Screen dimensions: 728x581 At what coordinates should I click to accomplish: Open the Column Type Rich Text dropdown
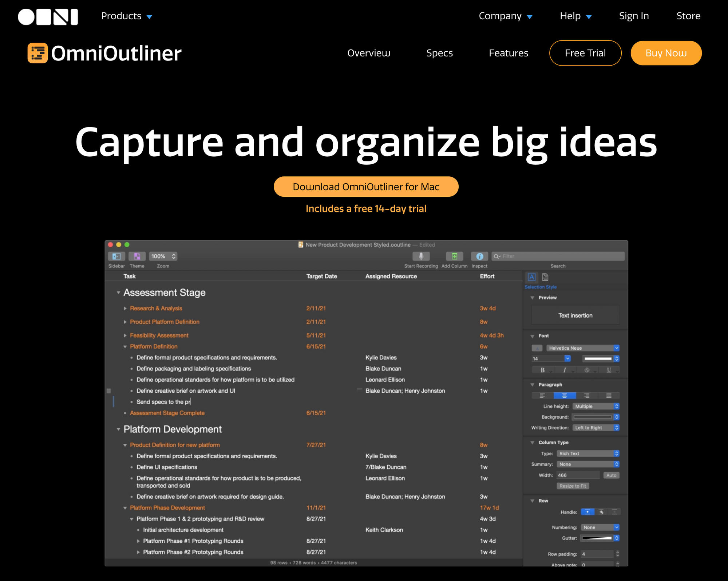click(x=588, y=454)
